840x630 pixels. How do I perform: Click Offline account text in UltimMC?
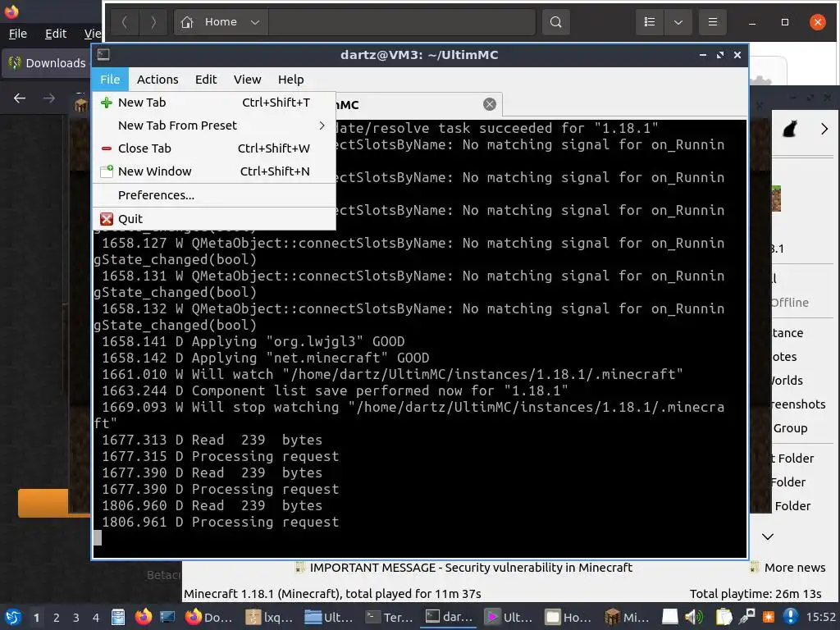point(790,303)
